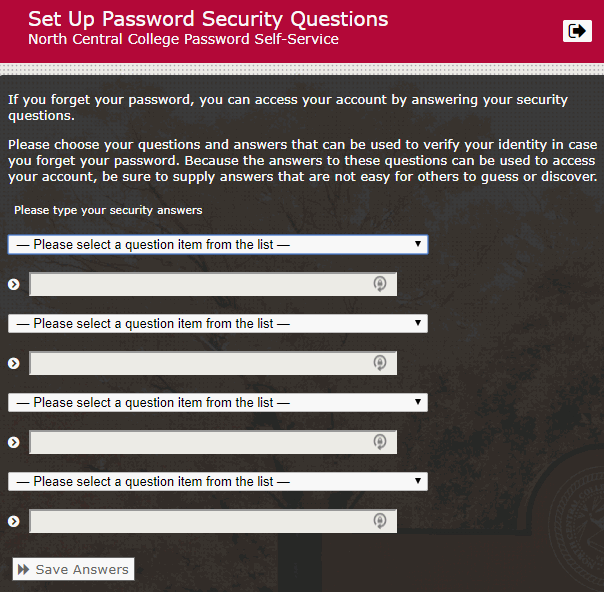Viewport: 604px width, 592px height.
Task: Focus the fourth security answer field
Action: point(200,521)
